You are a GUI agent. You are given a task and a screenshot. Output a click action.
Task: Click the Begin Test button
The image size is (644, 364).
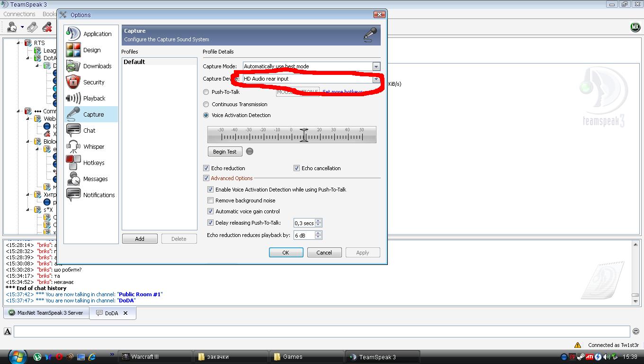(225, 152)
